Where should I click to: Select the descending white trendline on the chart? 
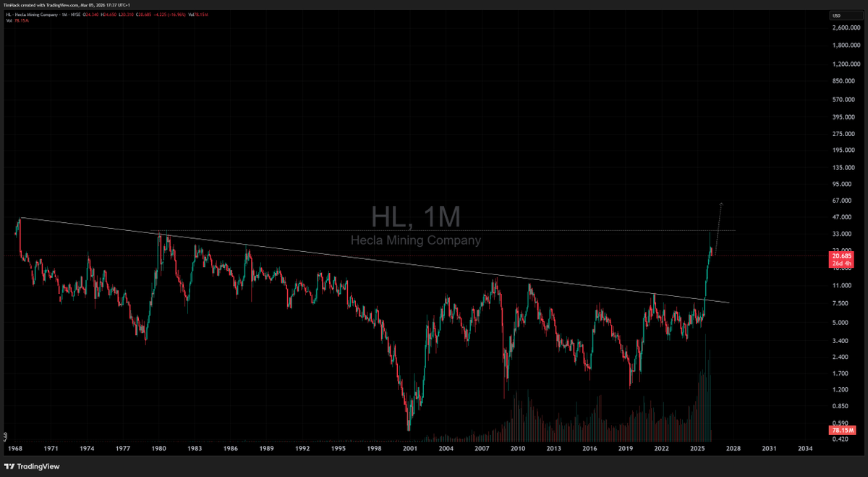[x=375, y=260]
